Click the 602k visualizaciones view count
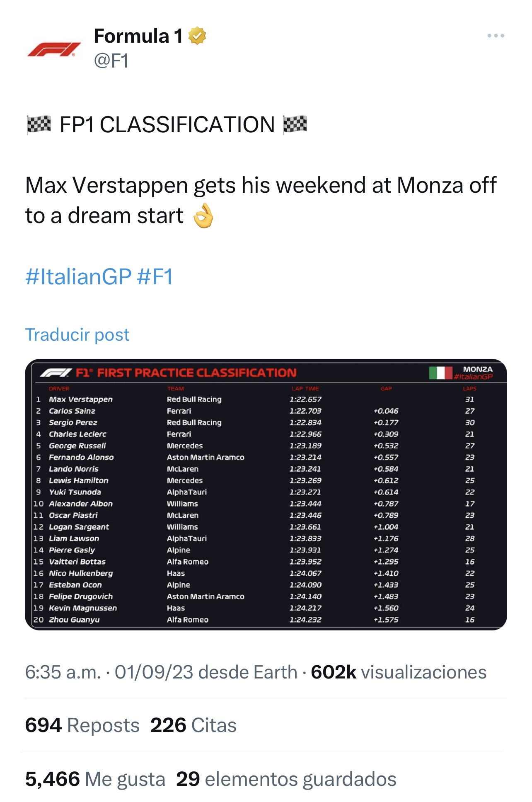The width and height of the screenshot is (532, 802). pyautogui.click(x=399, y=672)
